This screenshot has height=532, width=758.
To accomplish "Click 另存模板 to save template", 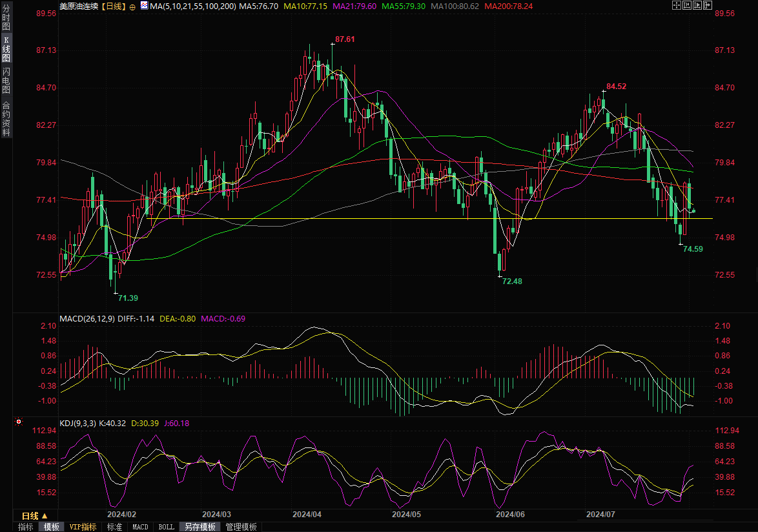I will click(x=200, y=527).
